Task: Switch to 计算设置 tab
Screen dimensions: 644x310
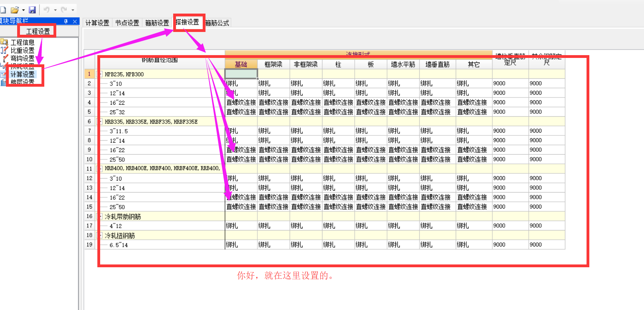Action: pos(97,23)
